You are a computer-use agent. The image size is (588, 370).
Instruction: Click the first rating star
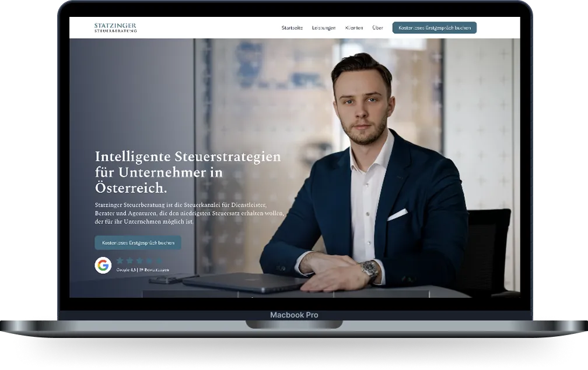pos(120,260)
